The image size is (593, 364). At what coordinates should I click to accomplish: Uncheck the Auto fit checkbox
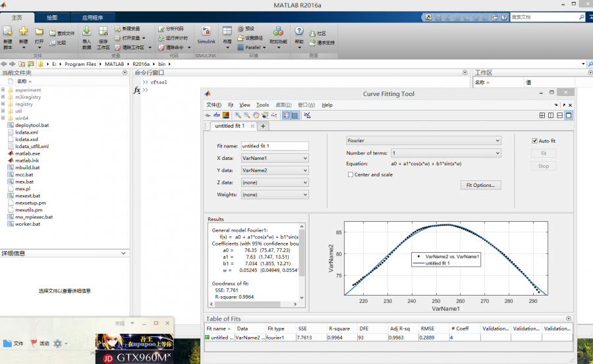click(535, 141)
